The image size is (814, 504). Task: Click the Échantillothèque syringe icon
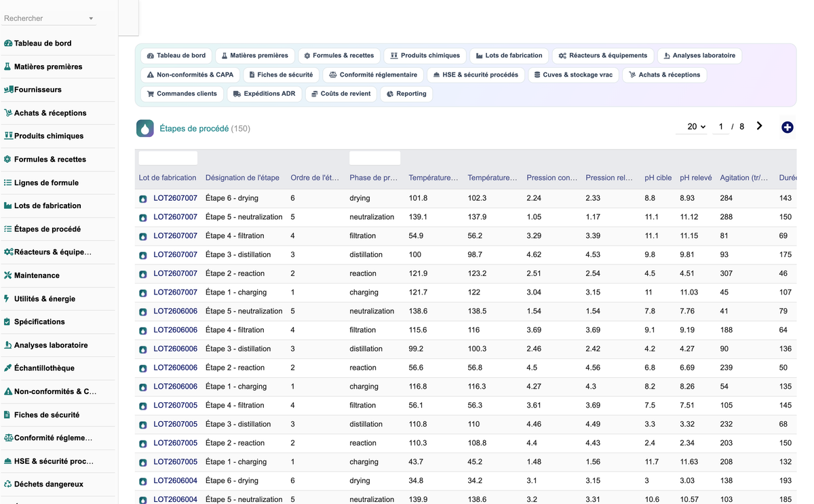tap(8, 368)
